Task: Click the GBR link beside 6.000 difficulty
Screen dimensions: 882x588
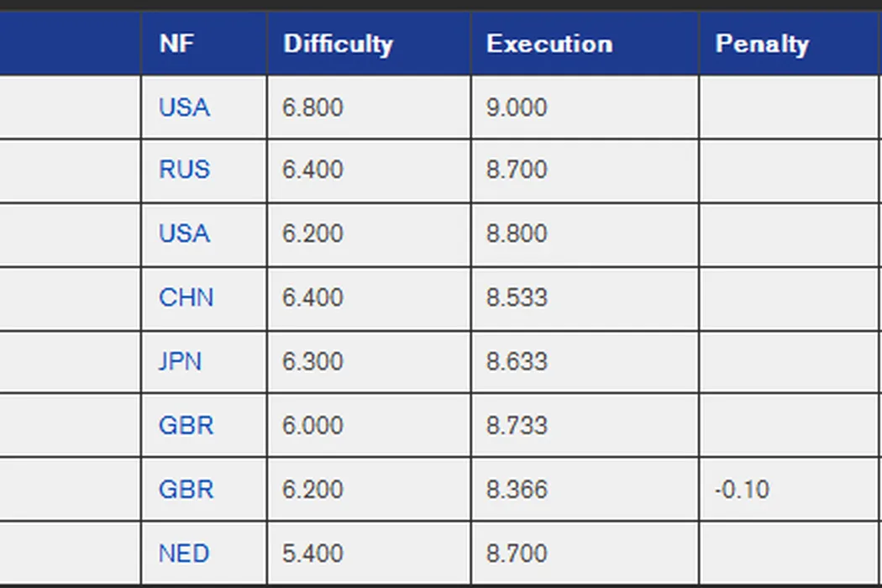Action: click(186, 425)
